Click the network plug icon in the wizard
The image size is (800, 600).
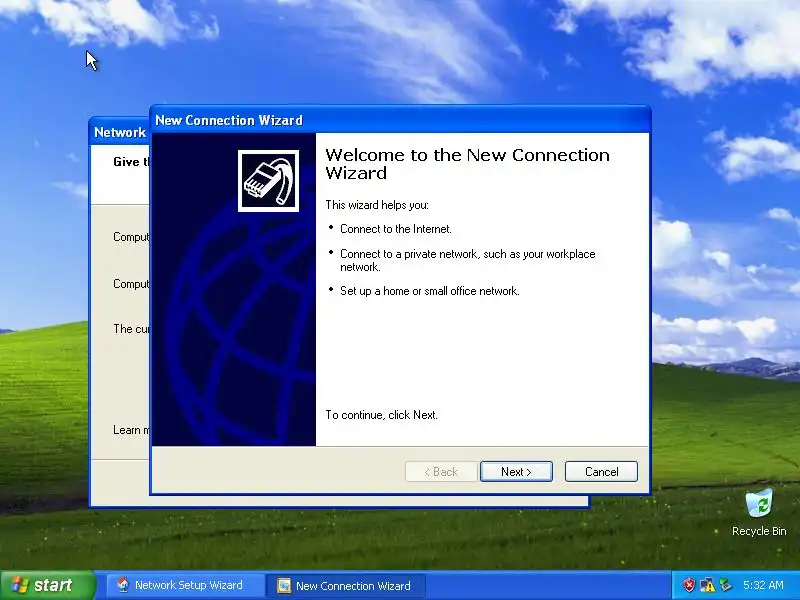pyautogui.click(x=268, y=181)
